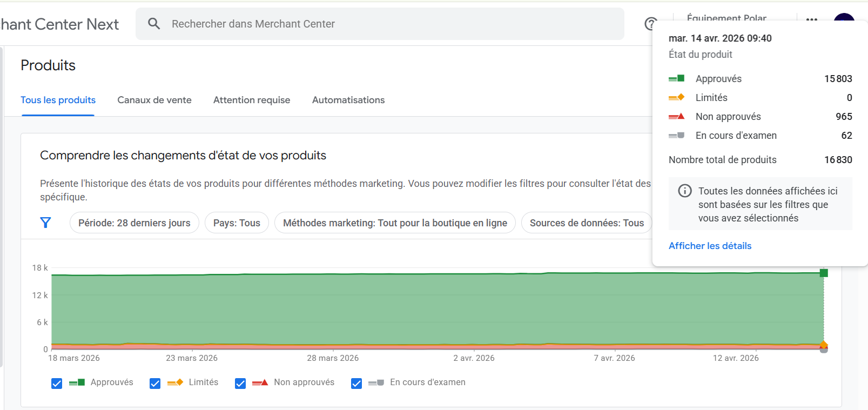The height and width of the screenshot is (410, 868).
Task: Click the blue filter funnel icon
Action: (46, 223)
